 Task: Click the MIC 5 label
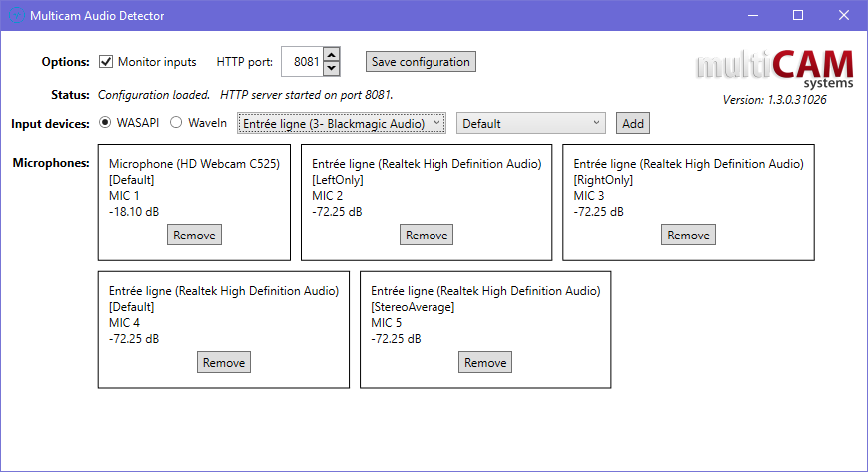pyautogui.click(x=386, y=322)
